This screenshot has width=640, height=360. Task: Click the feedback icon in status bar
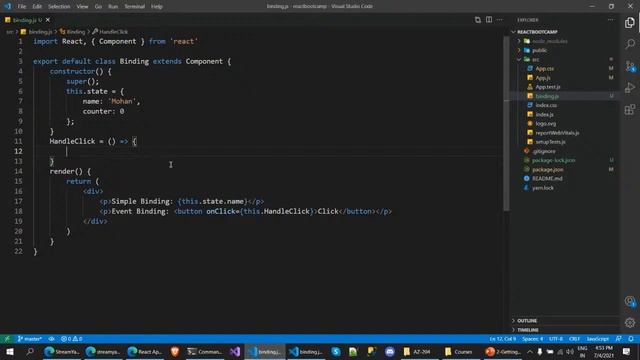[x=619, y=339]
